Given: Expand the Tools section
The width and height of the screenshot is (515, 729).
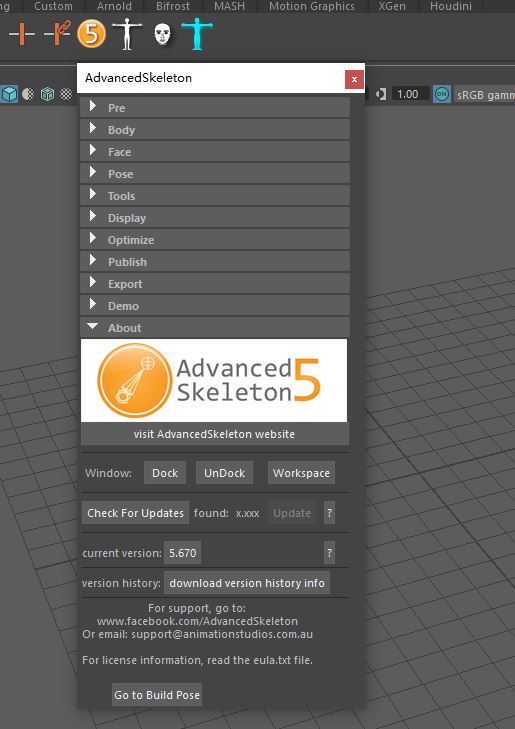Looking at the screenshot, I should click(215, 195).
